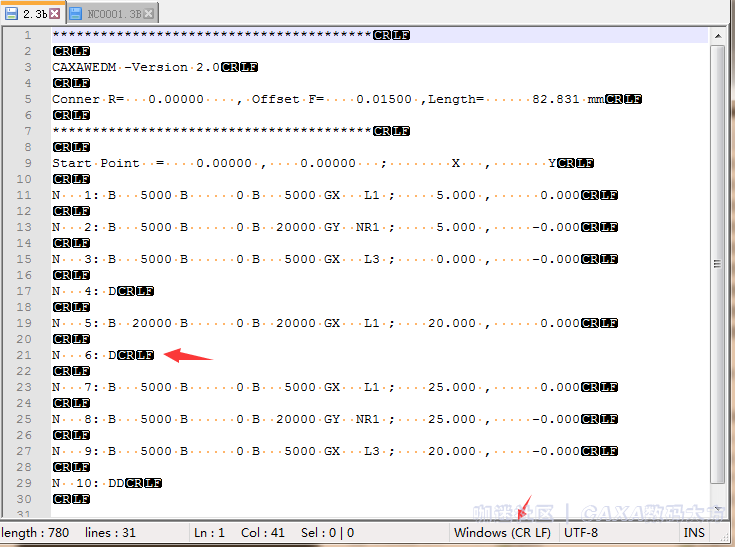Click 'lines : 31' in status bar

pyautogui.click(x=110, y=532)
